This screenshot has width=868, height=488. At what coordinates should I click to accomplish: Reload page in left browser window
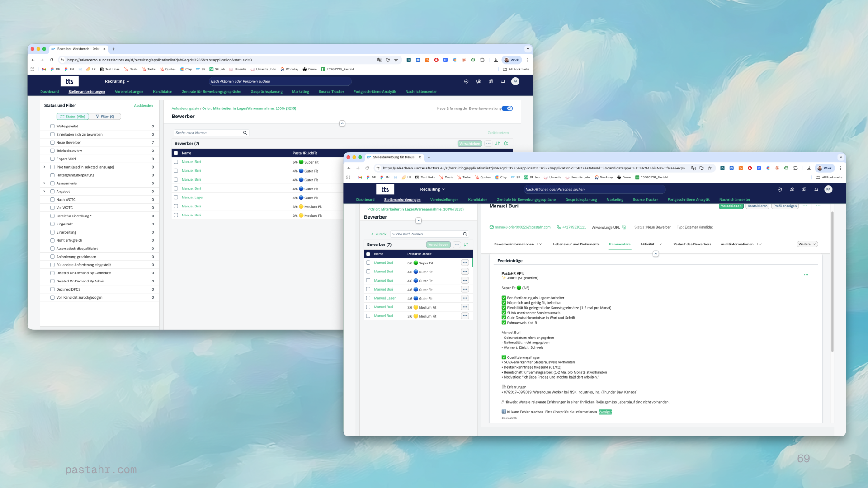[x=52, y=60]
